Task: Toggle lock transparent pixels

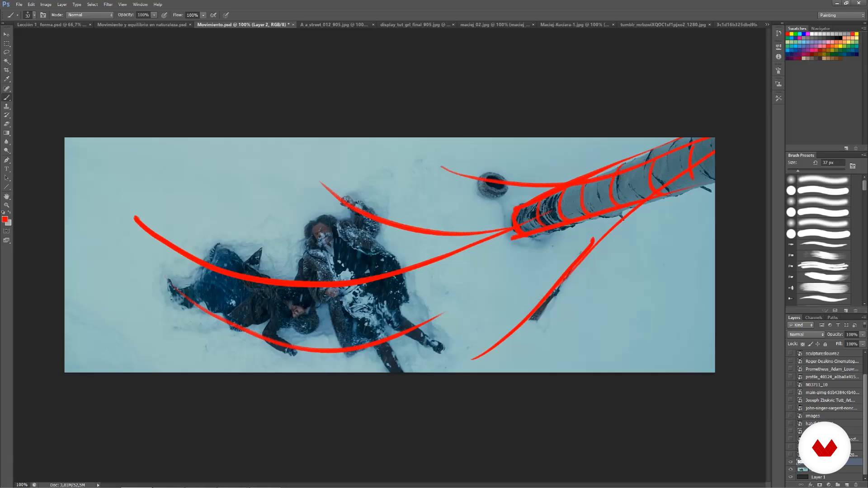Action: [x=803, y=344]
